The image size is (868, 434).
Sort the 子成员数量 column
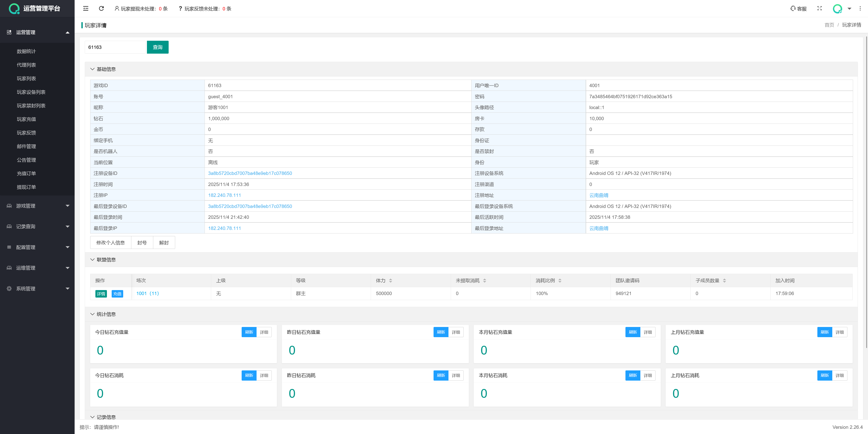(724, 281)
